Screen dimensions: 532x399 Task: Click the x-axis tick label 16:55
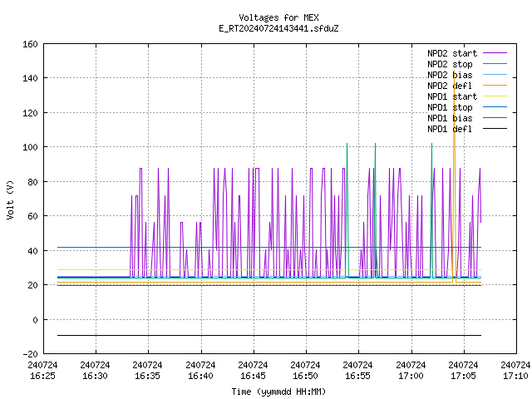coord(358,376)
